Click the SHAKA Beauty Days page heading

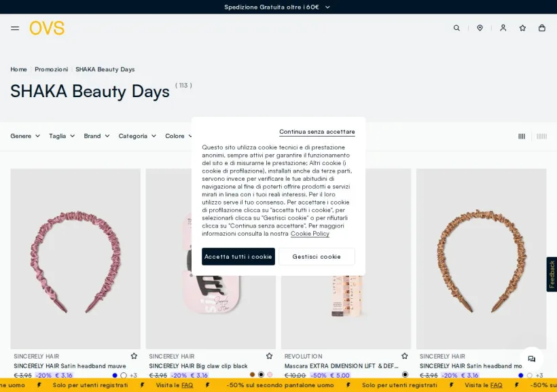click(90, 91)
